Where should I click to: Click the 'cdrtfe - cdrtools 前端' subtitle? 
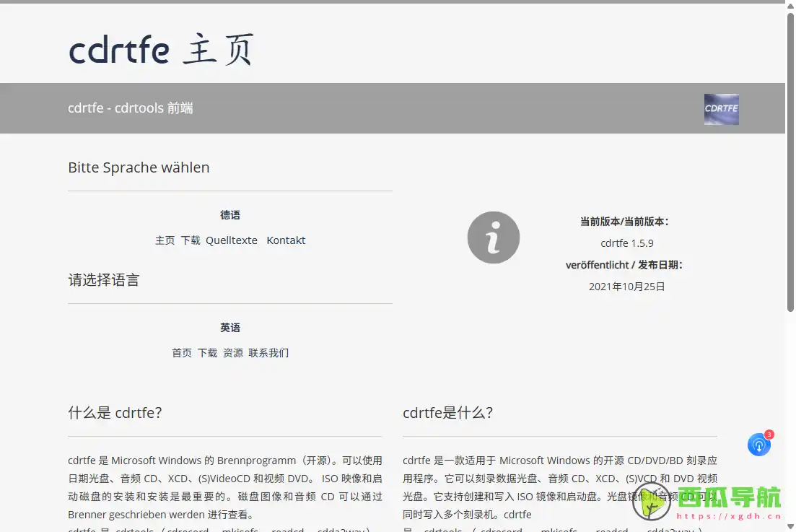point(131,108)
